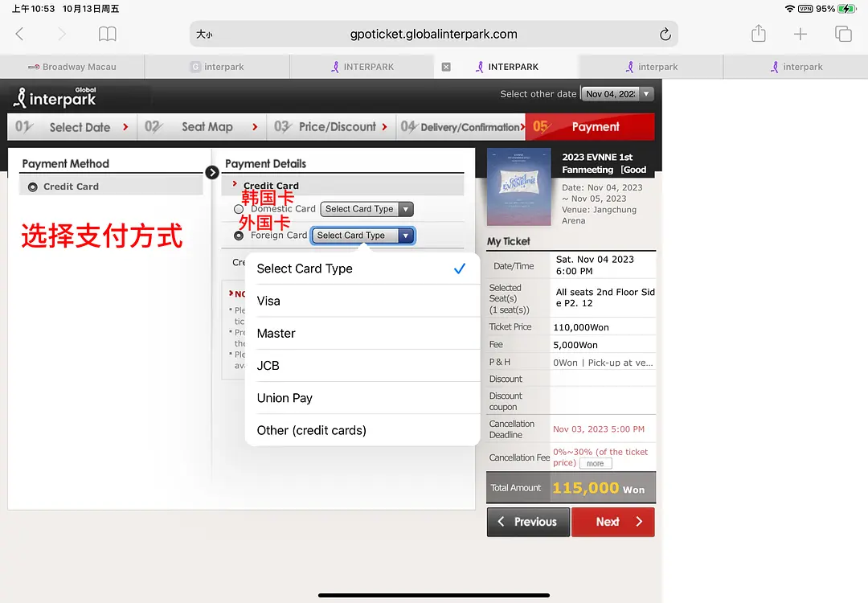Go back with the Safari back arrow

click(20, 35)
